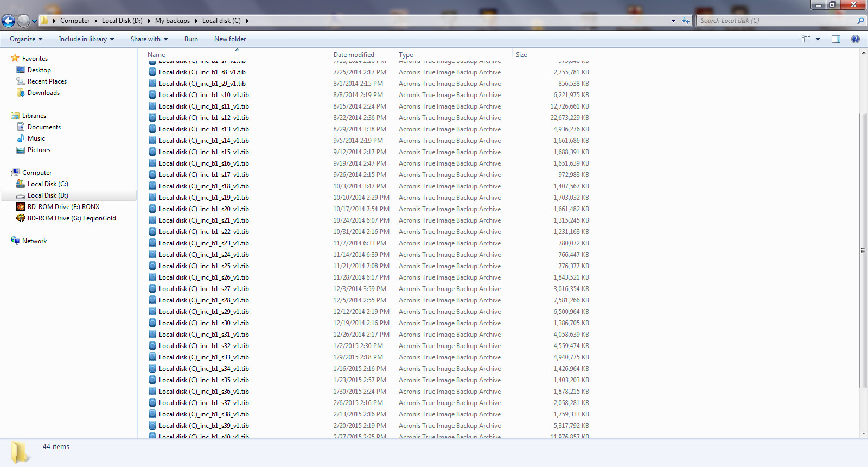Sort files by Type column

406,55
